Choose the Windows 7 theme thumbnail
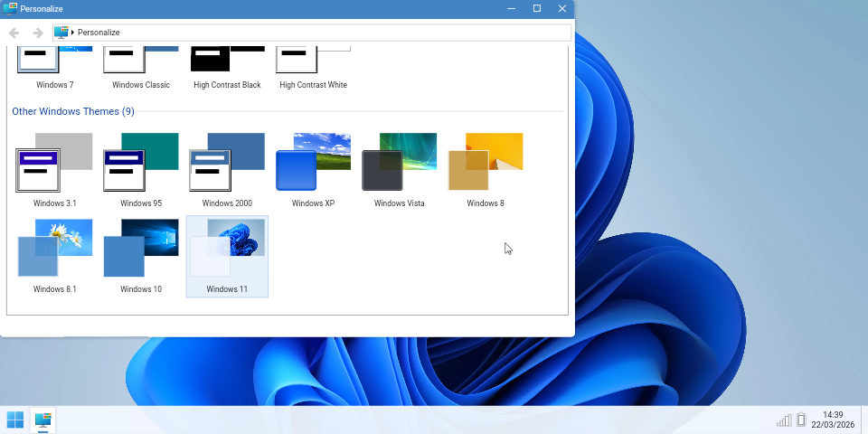 (x=54, y=60)
